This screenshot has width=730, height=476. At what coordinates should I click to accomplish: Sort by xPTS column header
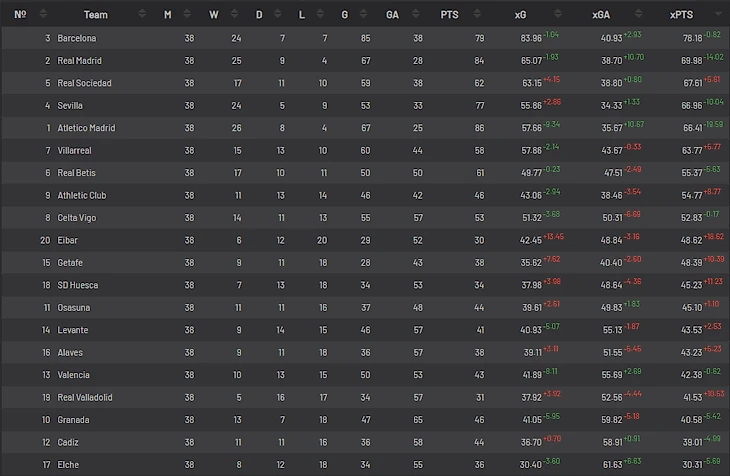click(681, 14)
